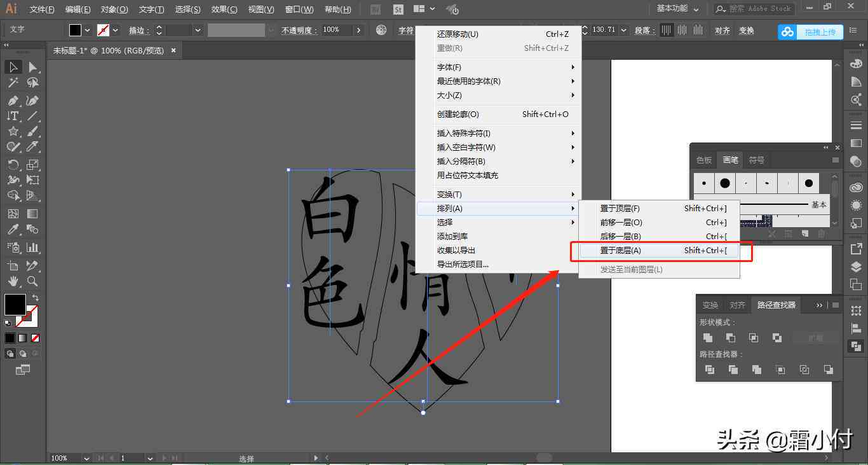Choose 置于底层(A) from the submenu
This screenshot has width=868, height=465.
point(660,251)
